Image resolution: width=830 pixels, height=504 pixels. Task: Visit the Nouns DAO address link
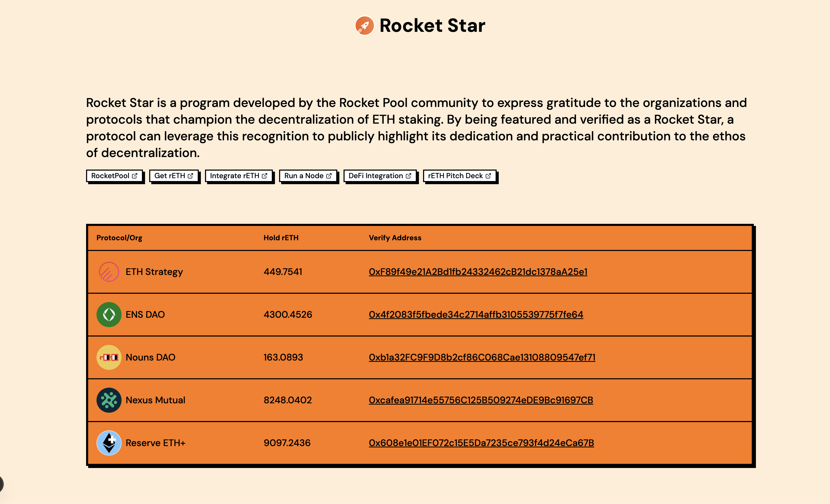[x=482, y=357]
